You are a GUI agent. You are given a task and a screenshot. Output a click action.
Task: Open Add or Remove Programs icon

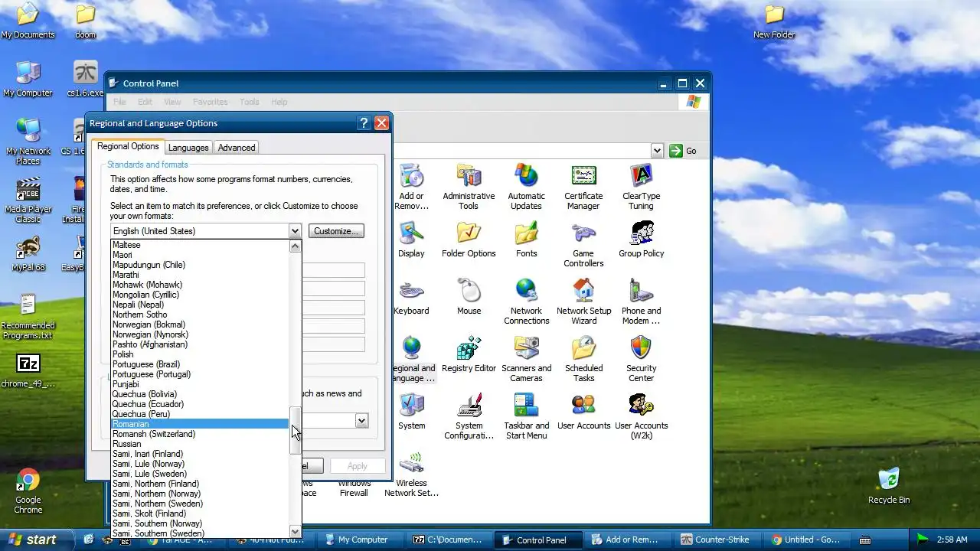tap(411, 187)
